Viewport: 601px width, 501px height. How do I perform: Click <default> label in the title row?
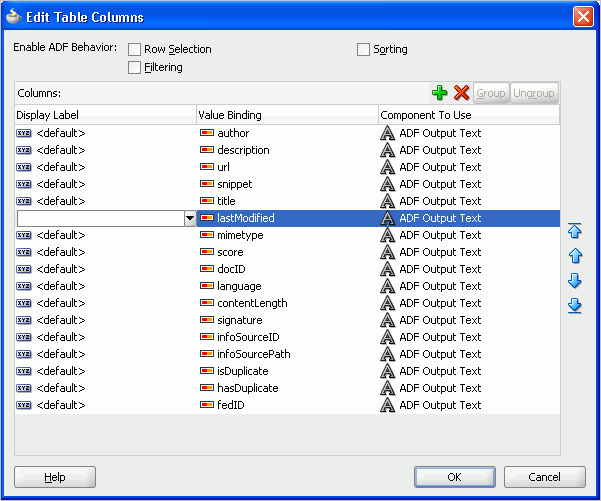click(61, 201)
